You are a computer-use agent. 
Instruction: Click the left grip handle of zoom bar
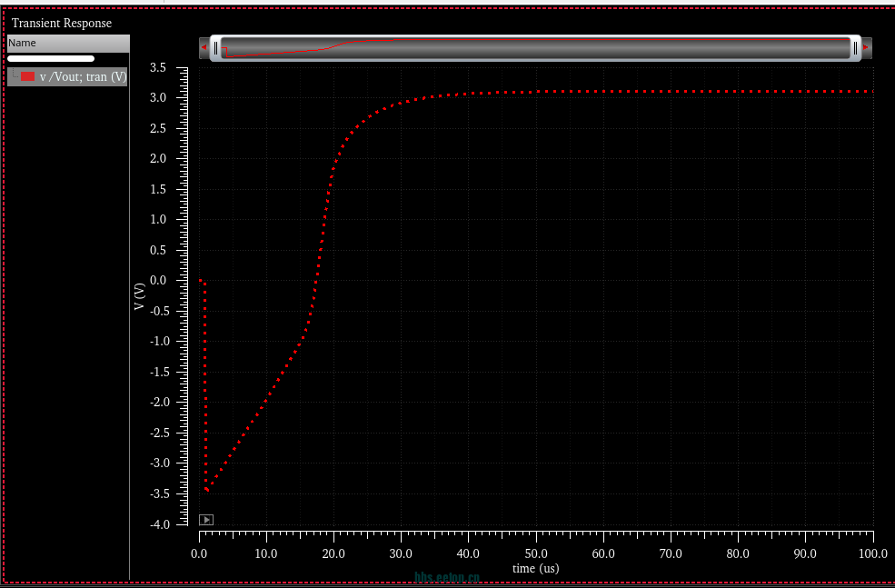pos(214,47)
